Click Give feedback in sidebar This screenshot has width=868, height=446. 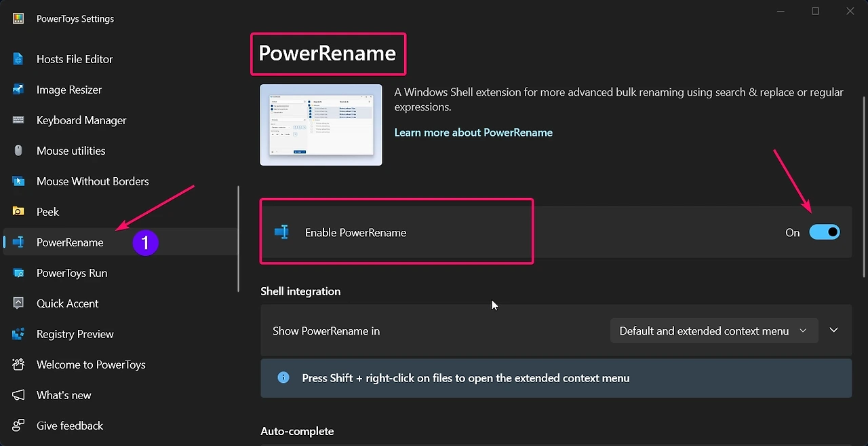point(119,426)
